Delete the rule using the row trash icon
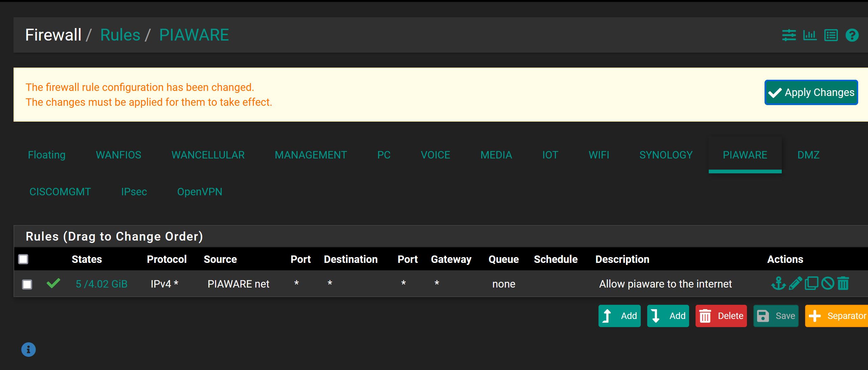The width and height of the screenshot is (868, 370). coord(843,283)
